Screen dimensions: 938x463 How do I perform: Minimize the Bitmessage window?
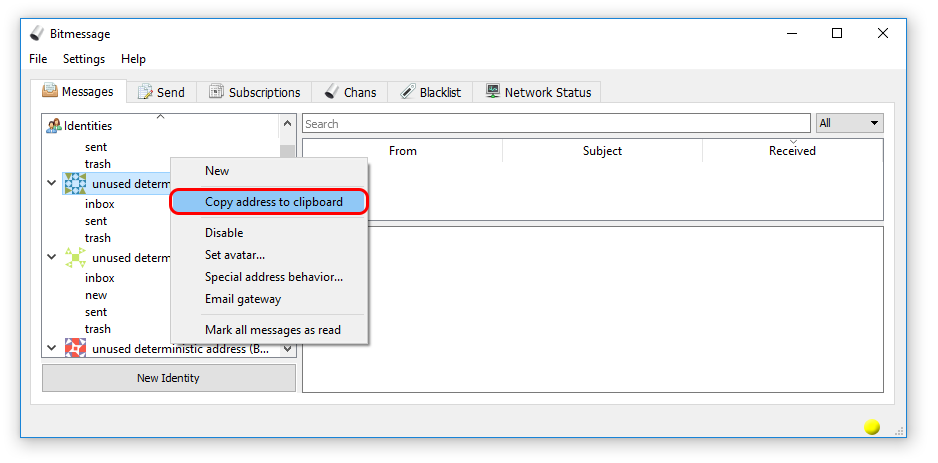pyautogui.click(x=791, y=33)
